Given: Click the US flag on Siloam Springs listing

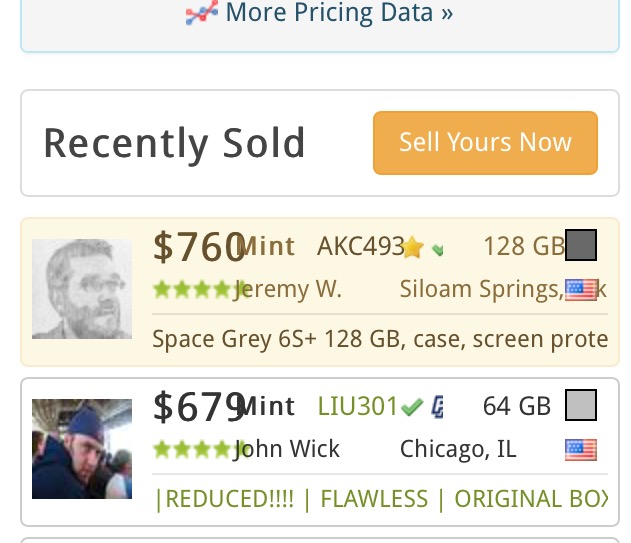Looking at the screenshot, I should 581,290.
